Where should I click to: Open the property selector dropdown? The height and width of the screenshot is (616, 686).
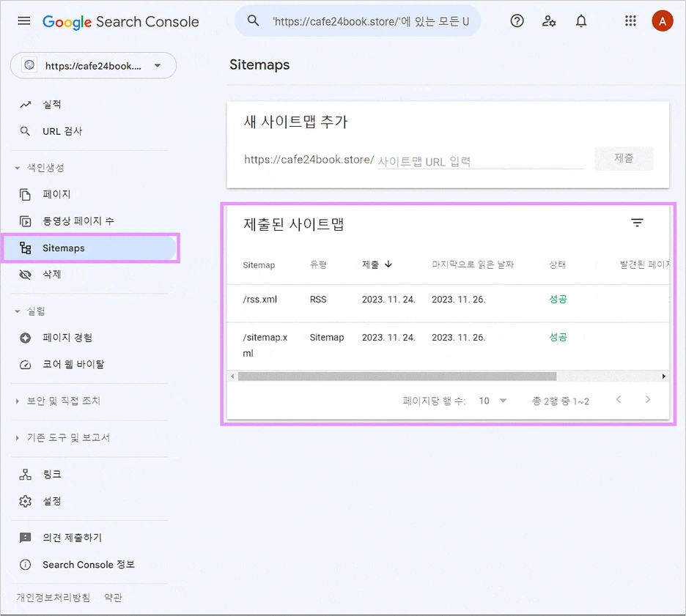click(93, 65)
